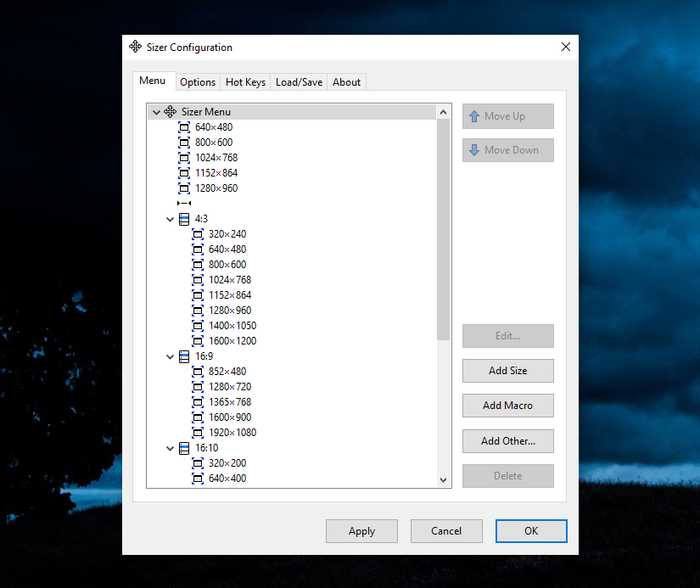The height and width of the screenshot is (588, 700).
Task: Select 1280×960 inside the 4:3 group
Action: (230, 311)
